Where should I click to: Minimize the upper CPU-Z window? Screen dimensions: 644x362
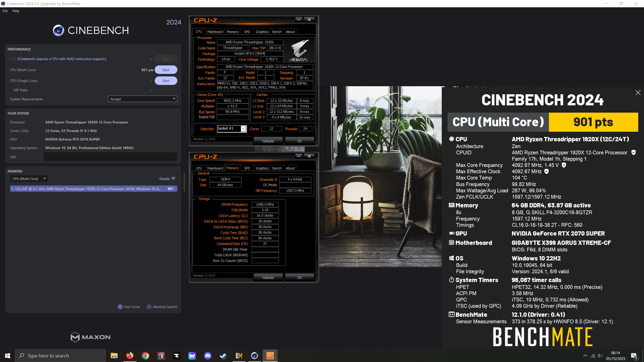click(299, 19)
